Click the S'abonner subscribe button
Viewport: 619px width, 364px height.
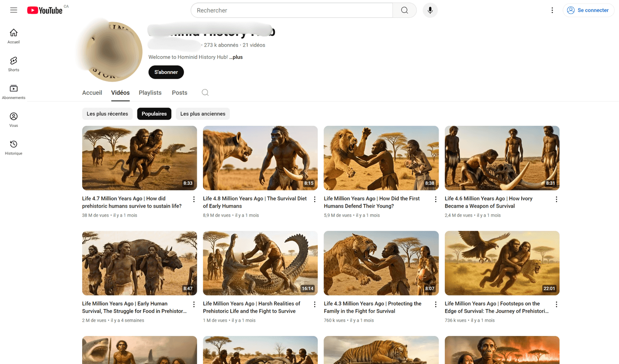166,72
